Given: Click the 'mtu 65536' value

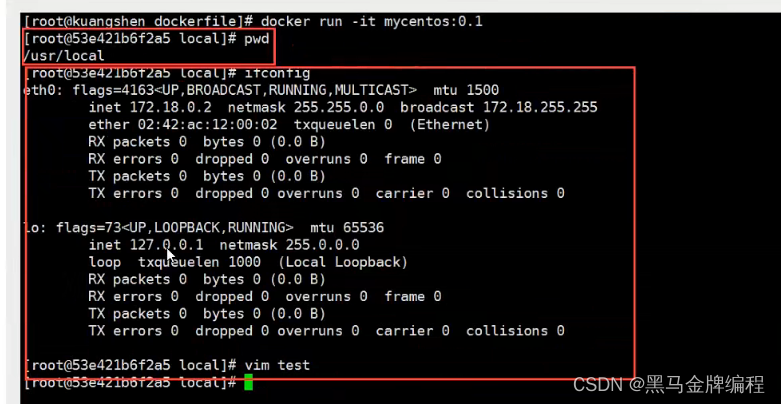Looking at the screenshot, I should [347, 228].
